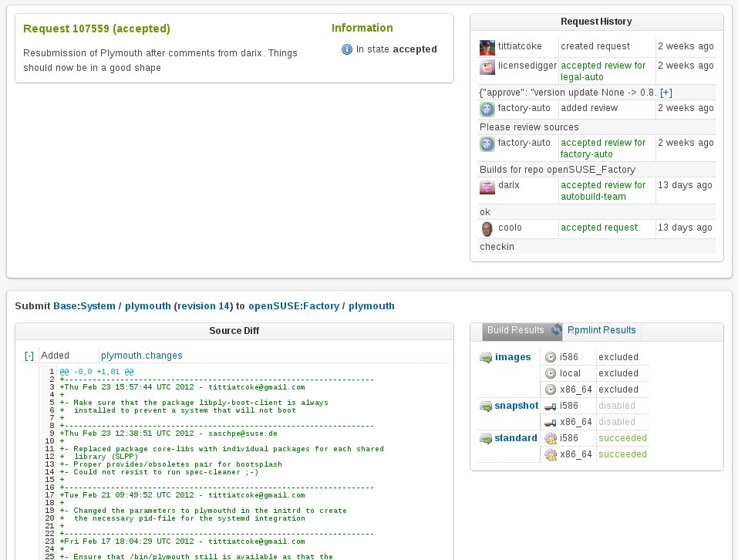
Task: Click the truck icon for snapshot i586
Action: click(x=550, y=407)
